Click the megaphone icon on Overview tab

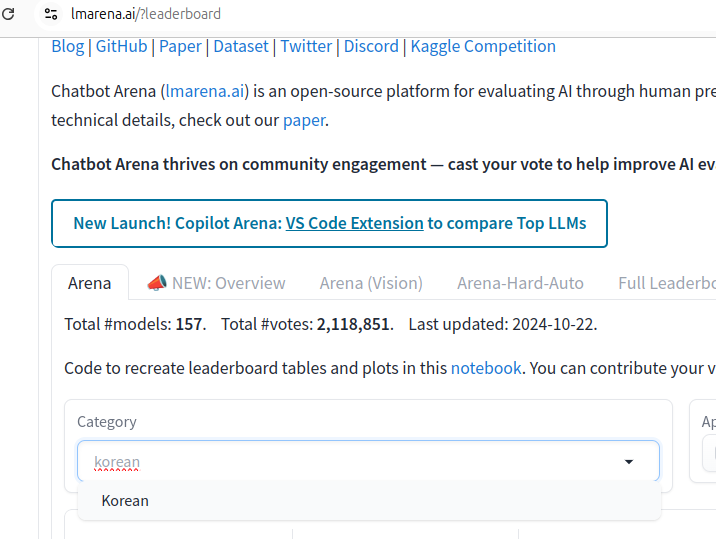tap(157, 283)
